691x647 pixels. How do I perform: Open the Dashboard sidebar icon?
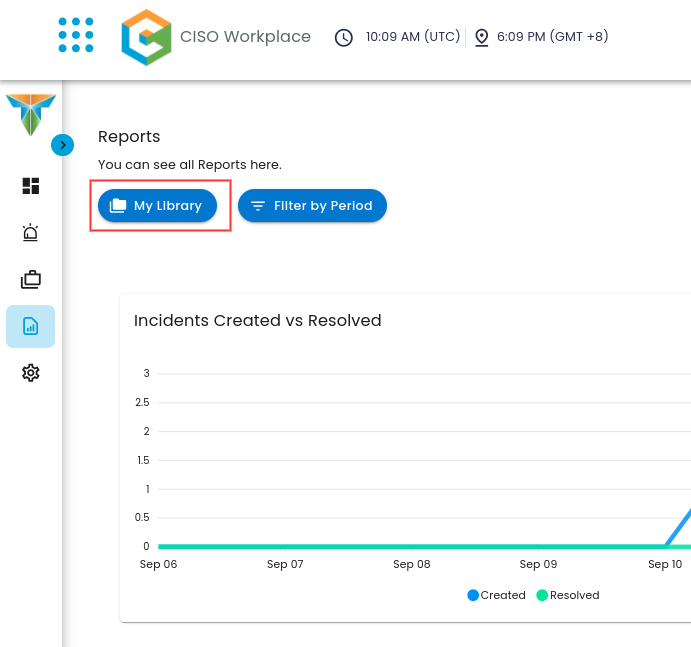(30, 186)
